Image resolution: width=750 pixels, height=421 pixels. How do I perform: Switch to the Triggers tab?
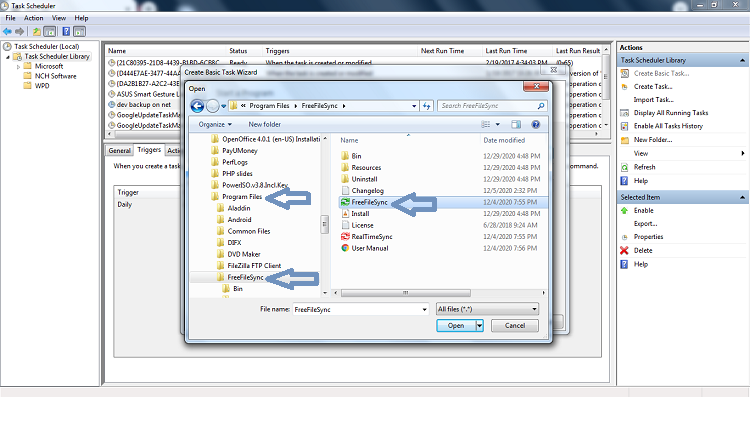149,150
